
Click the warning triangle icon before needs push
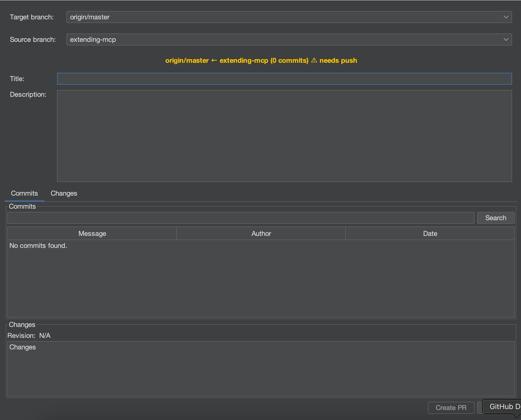point(314,60)
